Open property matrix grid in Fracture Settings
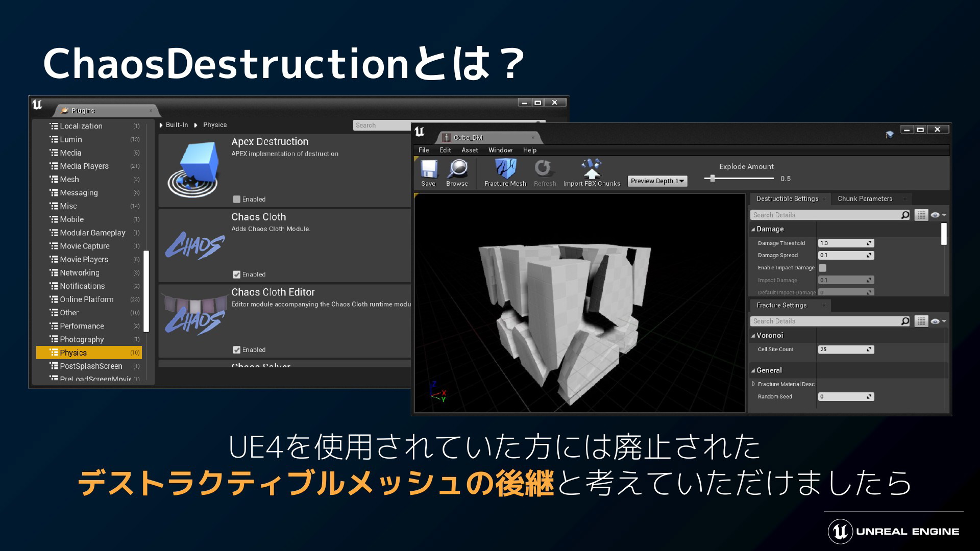This screenshot has height=551, width=980. tap(921, 321)
